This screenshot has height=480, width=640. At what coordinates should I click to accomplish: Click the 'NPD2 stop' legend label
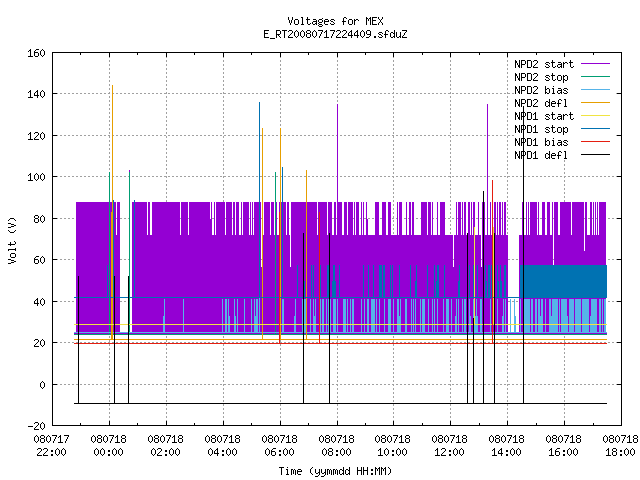coord(541,77)
